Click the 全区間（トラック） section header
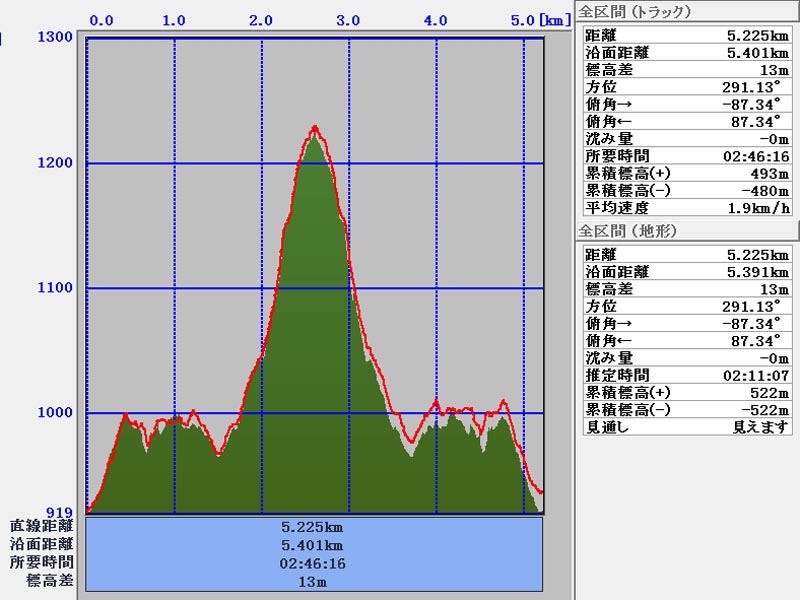Image resolution: width=800 pixels, height=600 pixels. [x=635, y=12]
